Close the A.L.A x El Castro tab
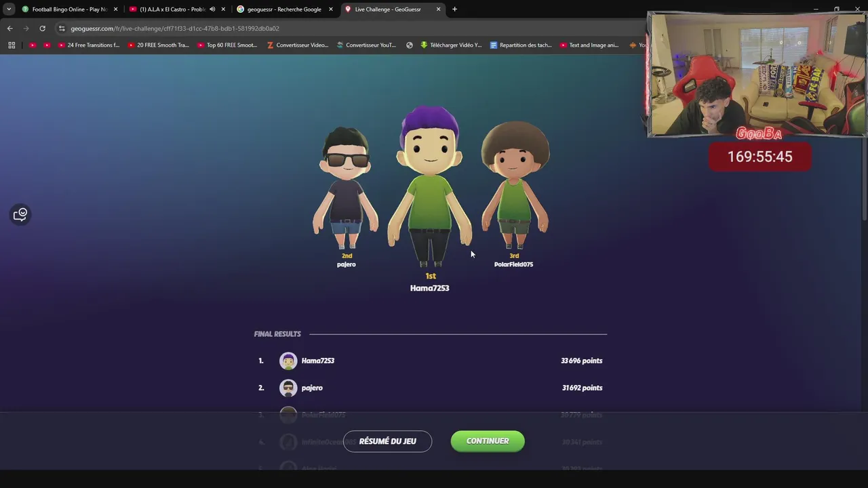 223,9
